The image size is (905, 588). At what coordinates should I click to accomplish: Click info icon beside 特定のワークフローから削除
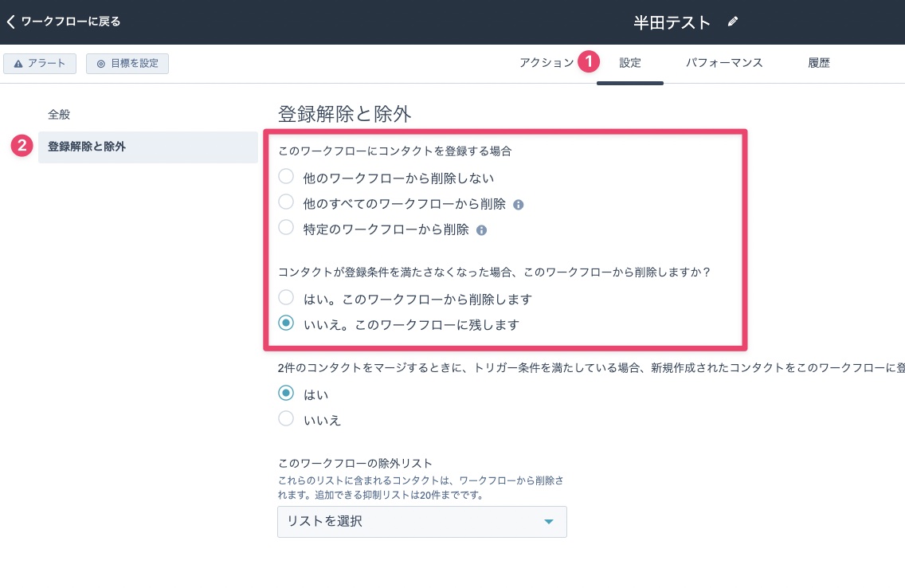click(x=481, y=230)
